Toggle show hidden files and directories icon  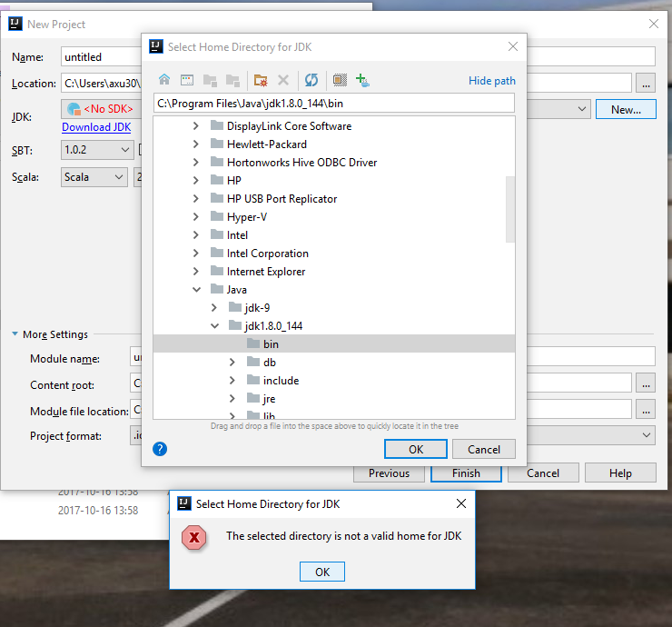click(x=340, y=80)
